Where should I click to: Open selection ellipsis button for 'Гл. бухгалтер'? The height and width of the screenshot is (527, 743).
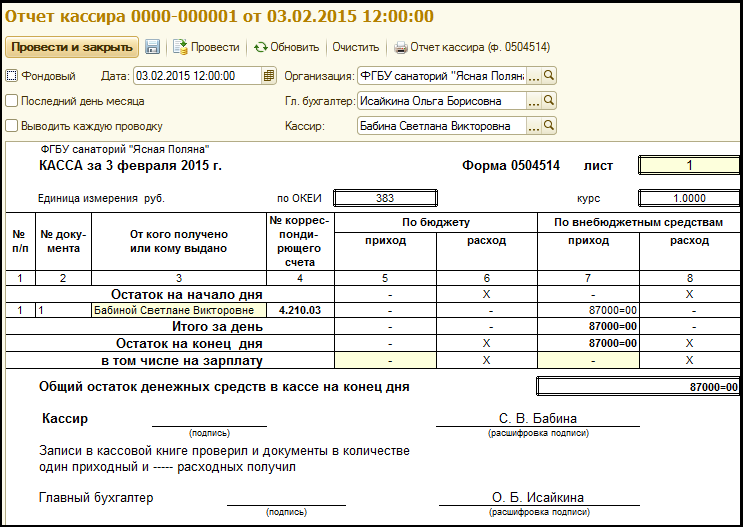(x=534, y=101)
